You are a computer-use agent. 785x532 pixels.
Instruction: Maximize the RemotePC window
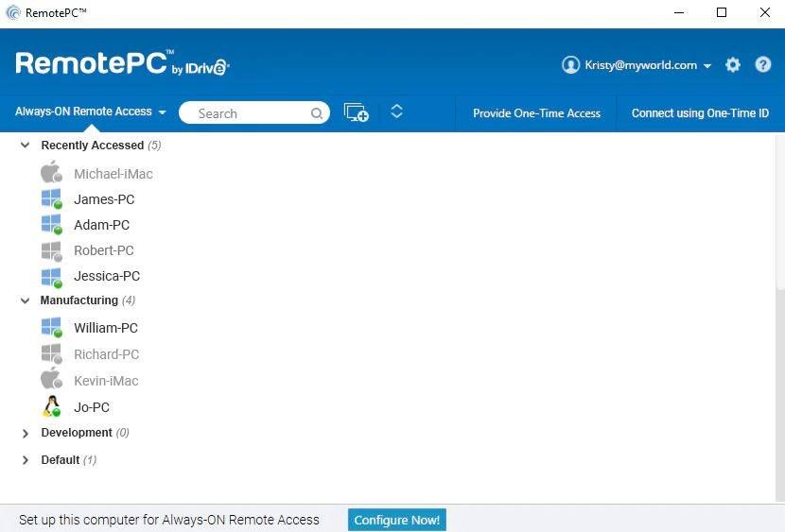[722, 12]
